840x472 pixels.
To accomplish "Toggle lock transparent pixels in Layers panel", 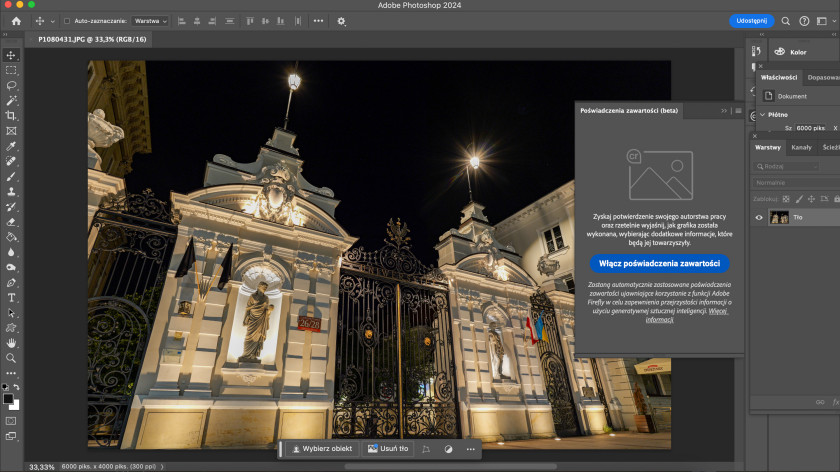I will (786, 199).
